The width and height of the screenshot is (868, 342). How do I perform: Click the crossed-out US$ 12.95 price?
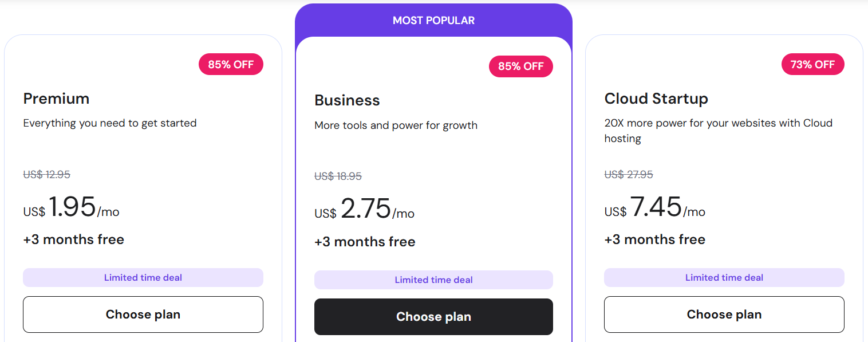tap(46, 175)
